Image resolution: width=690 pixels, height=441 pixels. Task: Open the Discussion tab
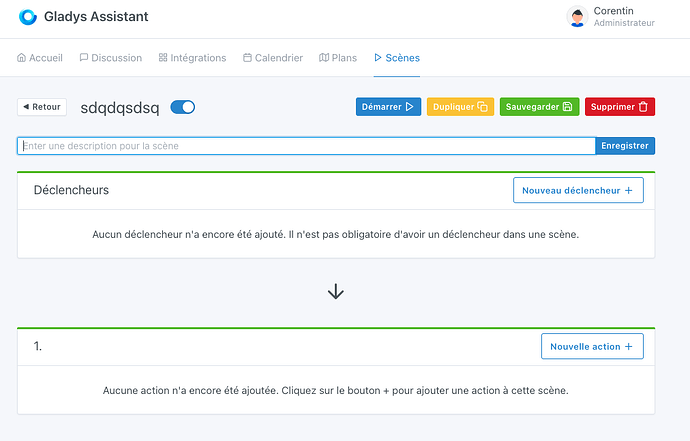pyautogui.click(x=110, y=58)
